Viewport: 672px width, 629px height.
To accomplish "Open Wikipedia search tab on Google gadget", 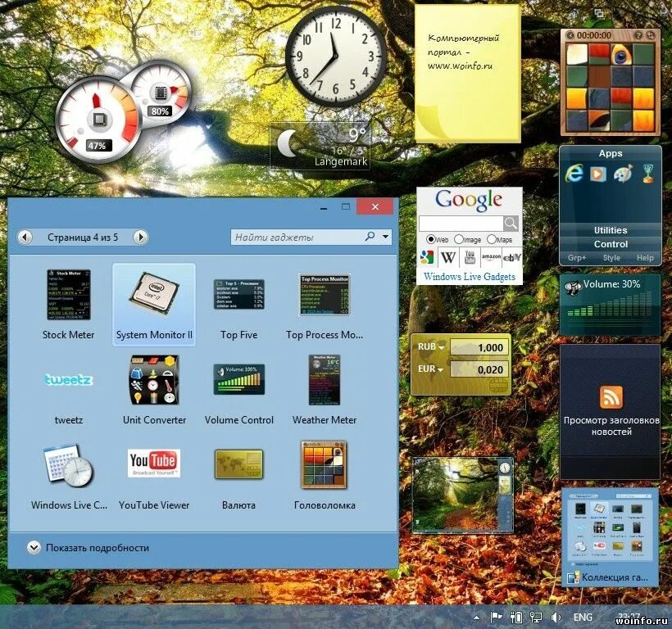I will coord(448,257).
